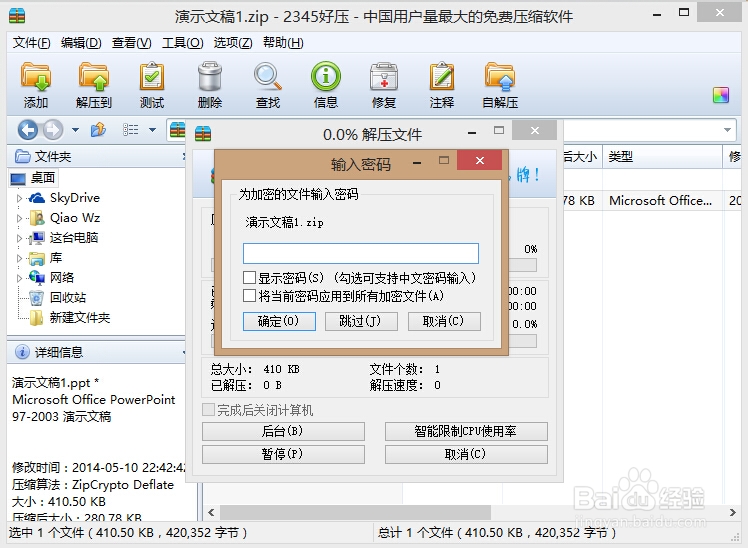Click the 注释 (Comment) toolbar icon
This screenshot has height=548, width=748.
click(442, 77)
